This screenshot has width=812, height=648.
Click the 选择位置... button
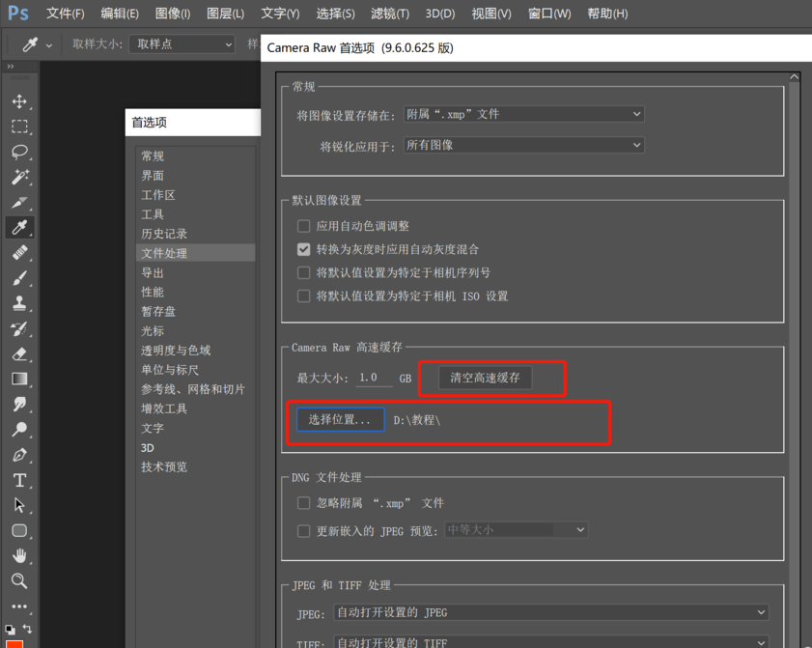coord(340,420)
